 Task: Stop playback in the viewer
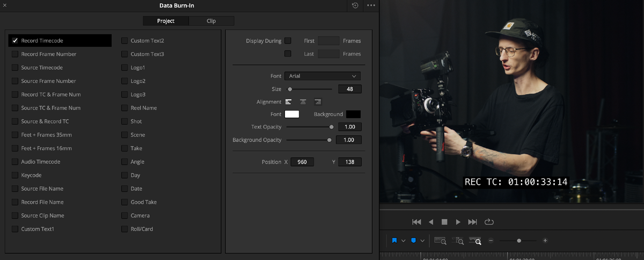444,222
